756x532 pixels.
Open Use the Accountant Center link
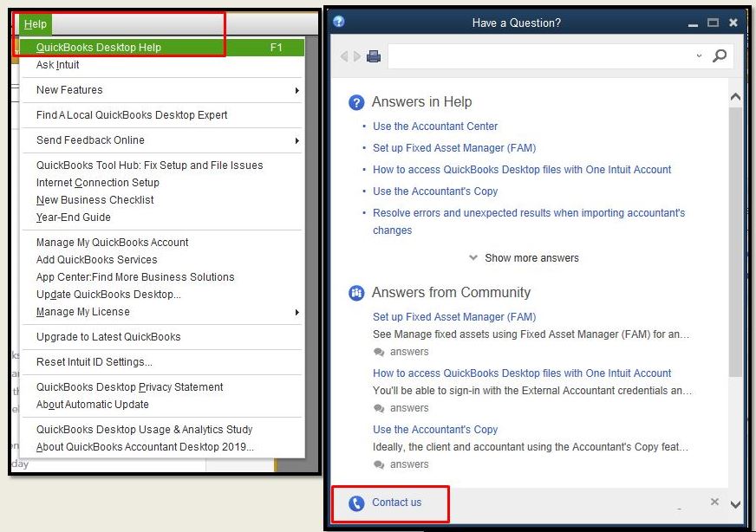435,127
